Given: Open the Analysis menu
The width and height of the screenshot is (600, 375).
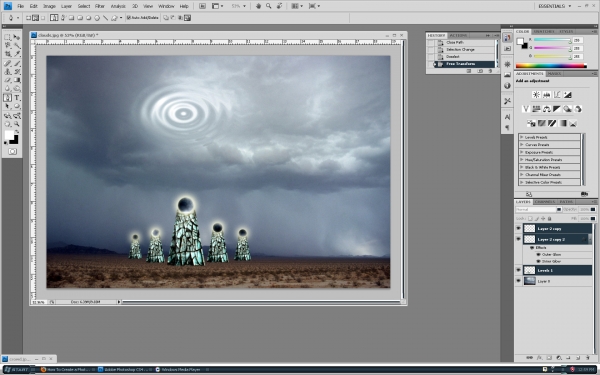Looking at the screenshot, I should (x=118, y=6).
